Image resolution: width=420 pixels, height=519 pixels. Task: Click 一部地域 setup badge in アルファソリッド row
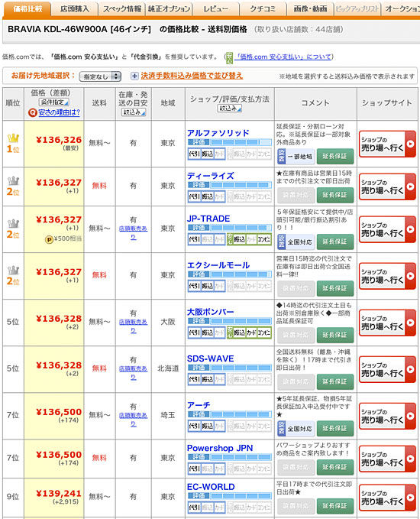click(296, 156)
